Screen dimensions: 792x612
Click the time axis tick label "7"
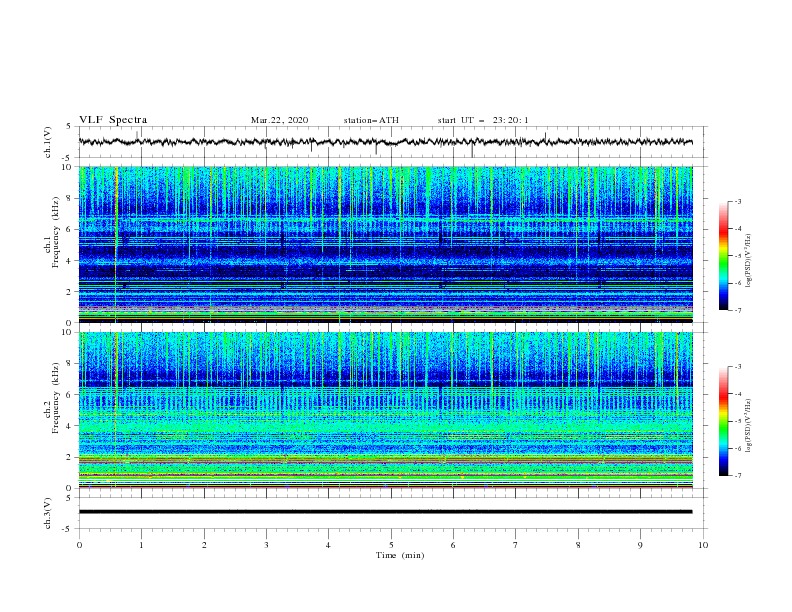point(516,545)
